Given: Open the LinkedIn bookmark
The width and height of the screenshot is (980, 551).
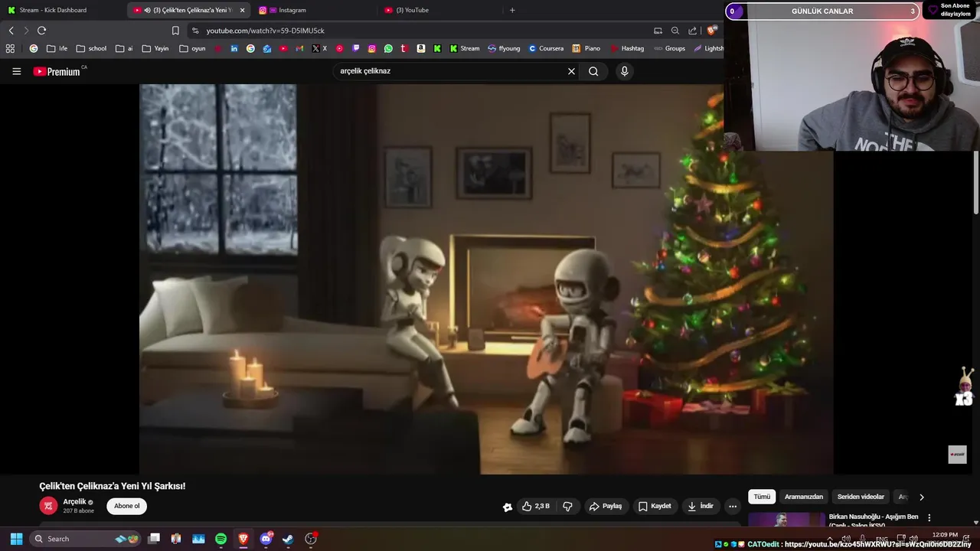Looking at the screenshot, I should tap(234, 48).
